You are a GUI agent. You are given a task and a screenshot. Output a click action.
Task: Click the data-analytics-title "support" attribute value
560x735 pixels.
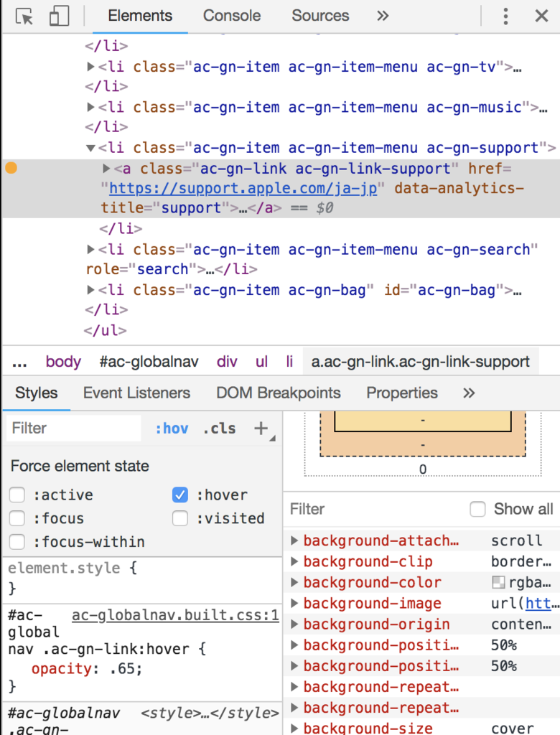click(x=192, y=207)
